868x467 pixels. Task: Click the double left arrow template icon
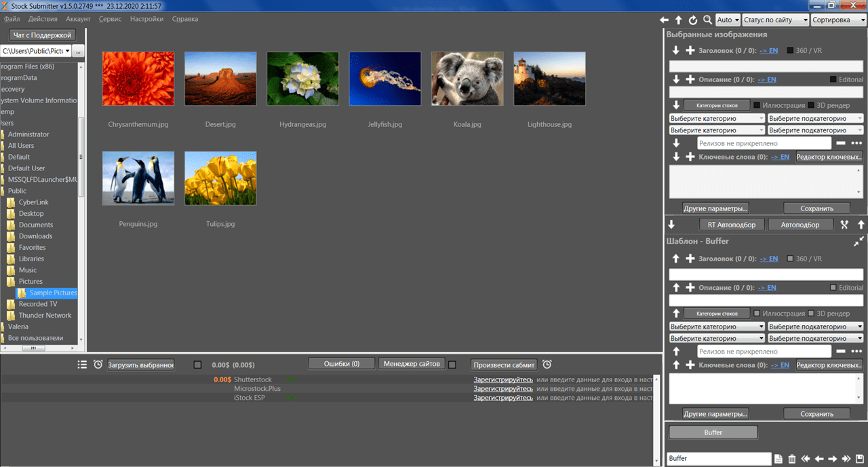[x=806, y=459]
